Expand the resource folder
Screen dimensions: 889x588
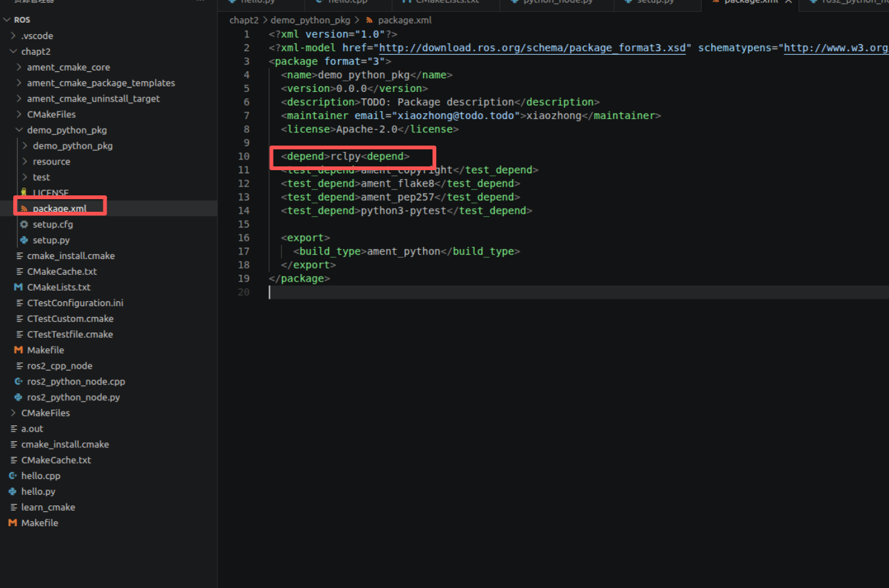tap(25, 162)
